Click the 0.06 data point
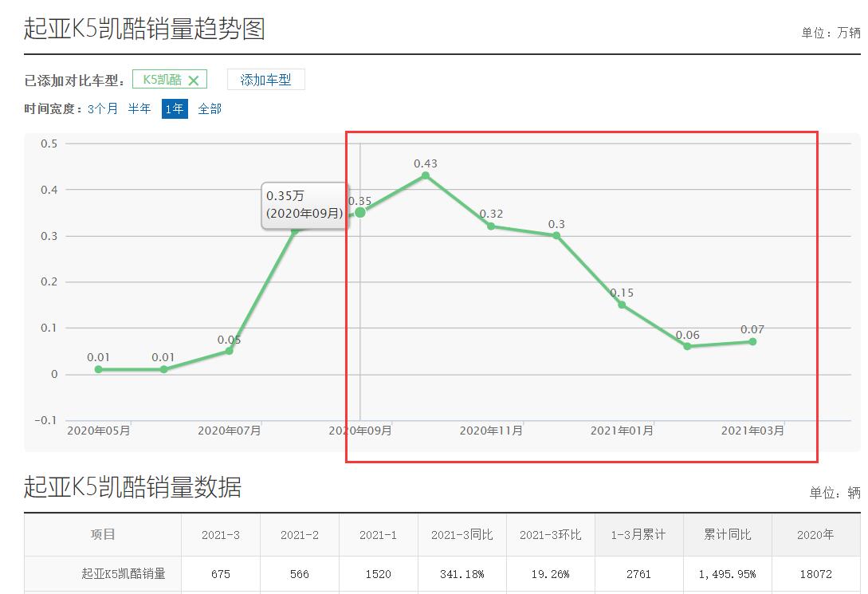The height and width of the screenshot is (594, 868). [x=687, y=346]
